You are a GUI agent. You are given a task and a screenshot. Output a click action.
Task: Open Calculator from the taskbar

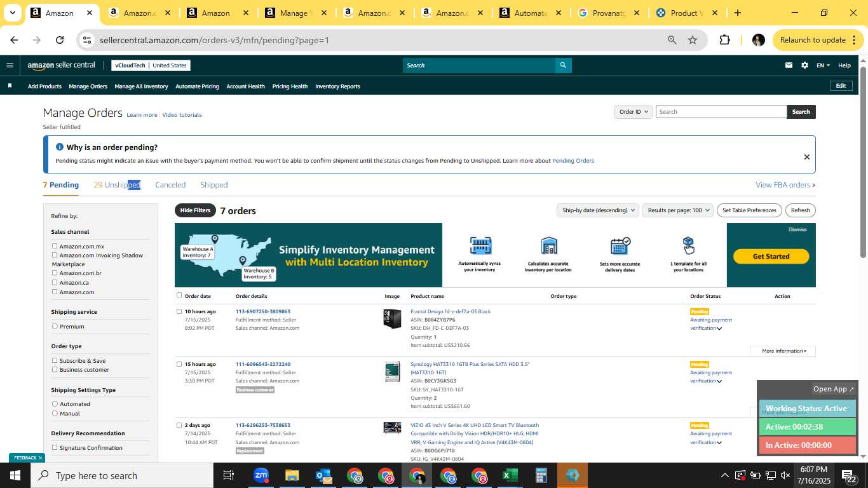[541, 475]
